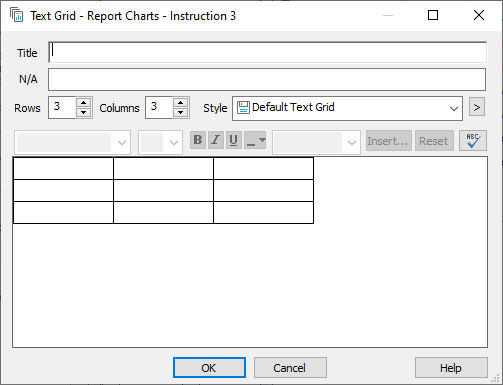503x385 pixels.
Task: Click the Text Grid window title icon
Action: (x=16, y=15)
